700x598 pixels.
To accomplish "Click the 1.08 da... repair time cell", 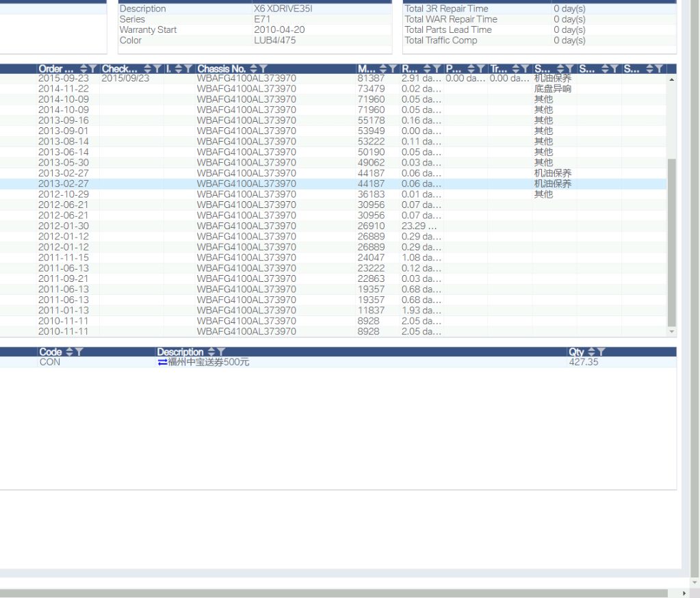I will (x=421, y=257).
